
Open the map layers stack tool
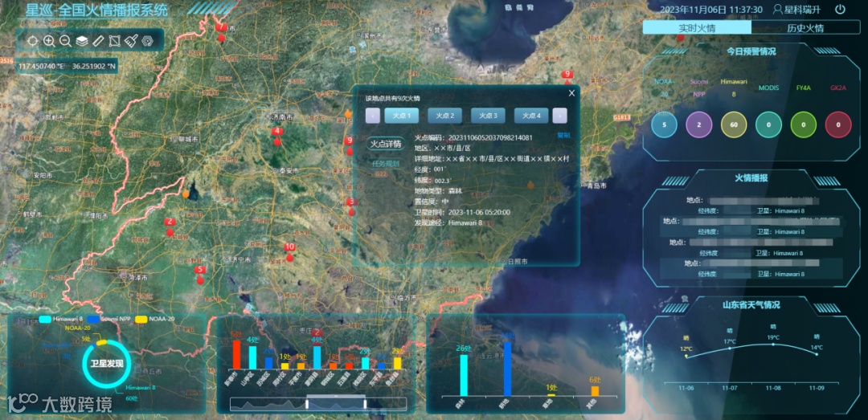[x=81, y=40]
